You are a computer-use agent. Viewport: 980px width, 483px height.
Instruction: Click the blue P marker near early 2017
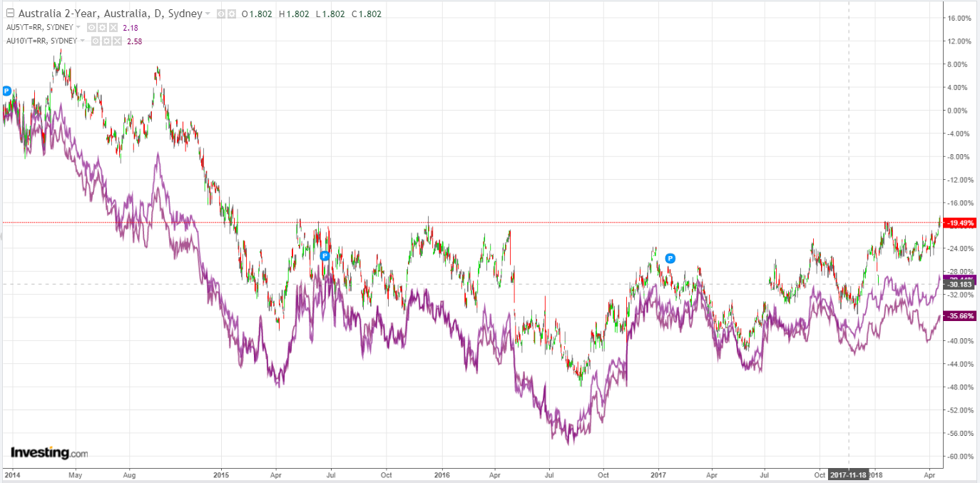(x=670, y=258)
